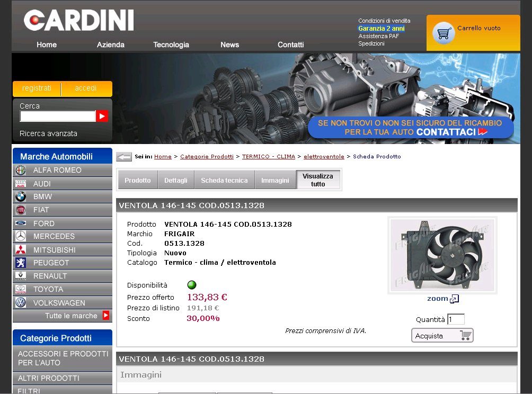This screenshot has width=532, height=394.
Task: Open Accessori e prodotti per l'auto category
Action: click(63, 358)
